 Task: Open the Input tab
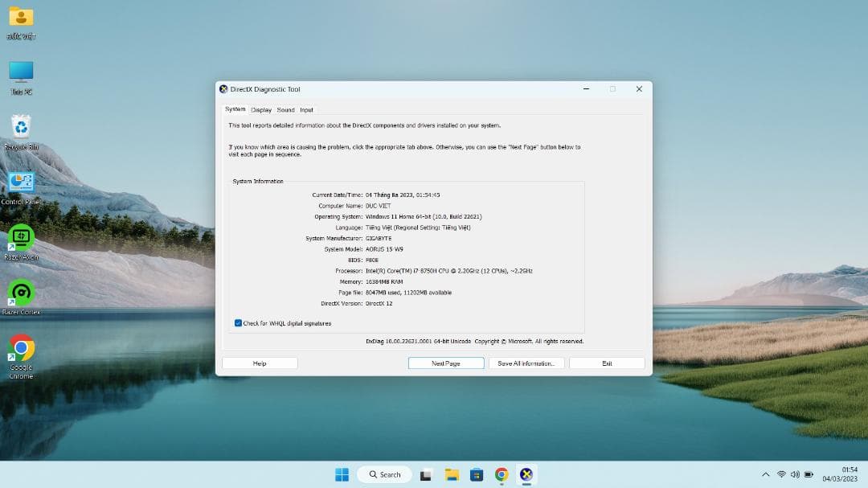[306, 109]
